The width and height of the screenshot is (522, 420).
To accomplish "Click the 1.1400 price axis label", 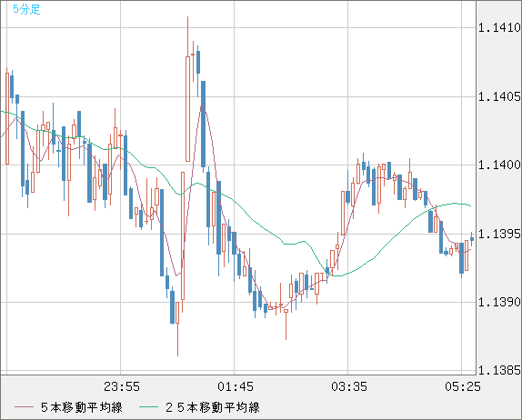I will click(x=499, y=165).
